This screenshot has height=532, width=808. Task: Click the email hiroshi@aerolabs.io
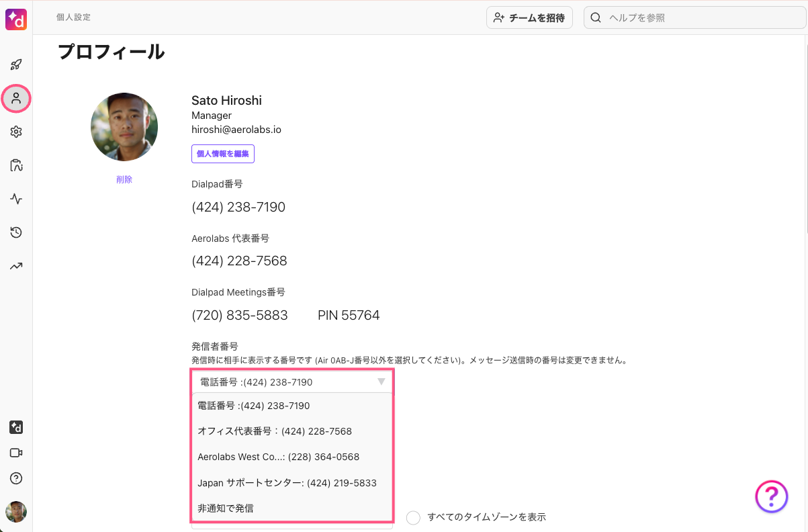click(236, 130)
